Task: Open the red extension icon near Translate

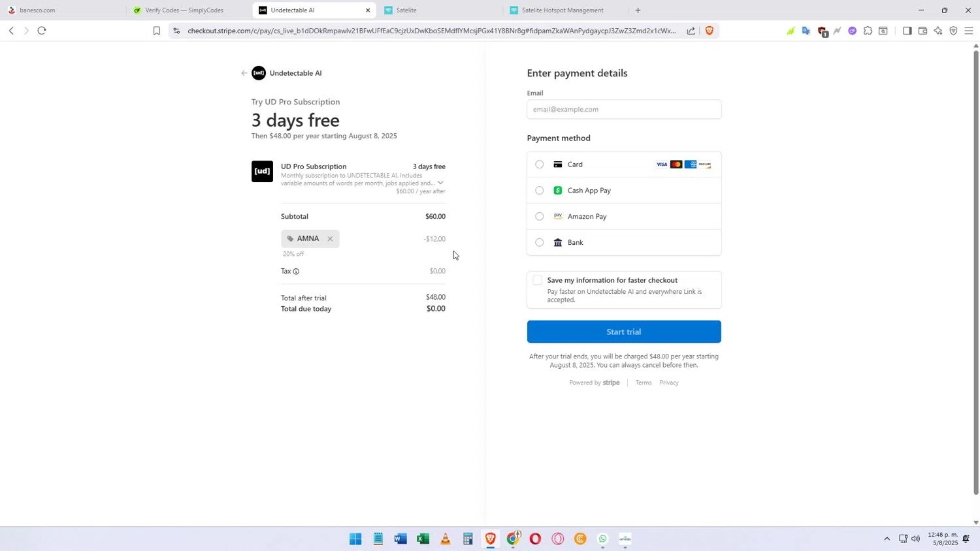Action: [822, 31]
